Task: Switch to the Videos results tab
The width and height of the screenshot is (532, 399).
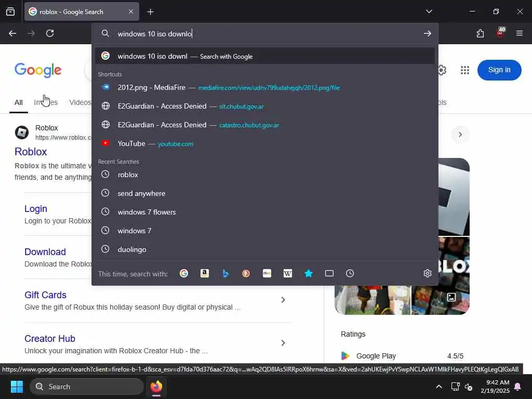Action: 80,102
